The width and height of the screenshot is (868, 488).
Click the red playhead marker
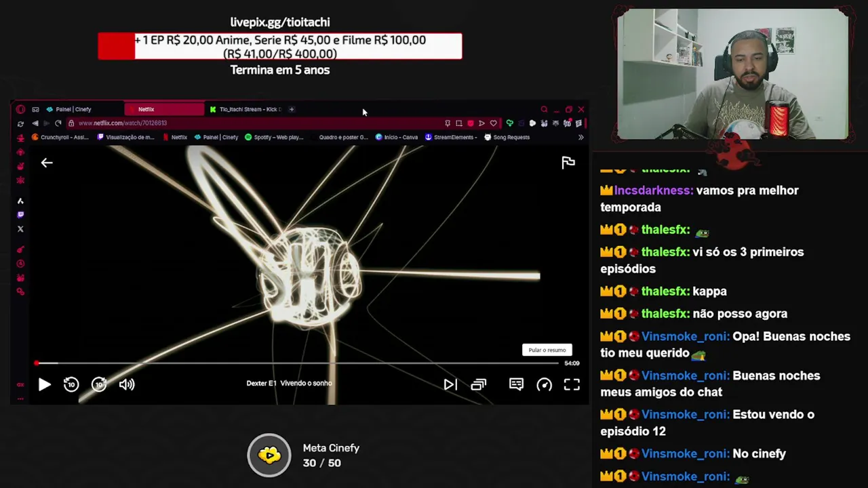[37, 363]
